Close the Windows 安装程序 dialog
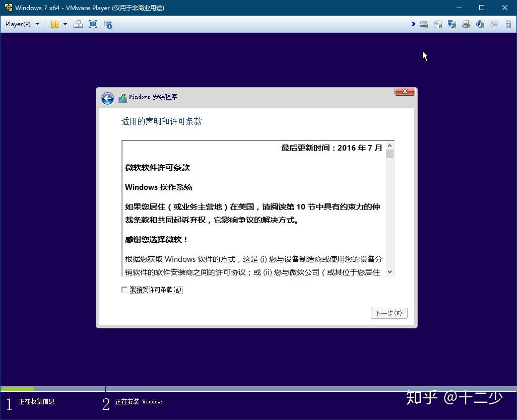 [x=405, y=91]
